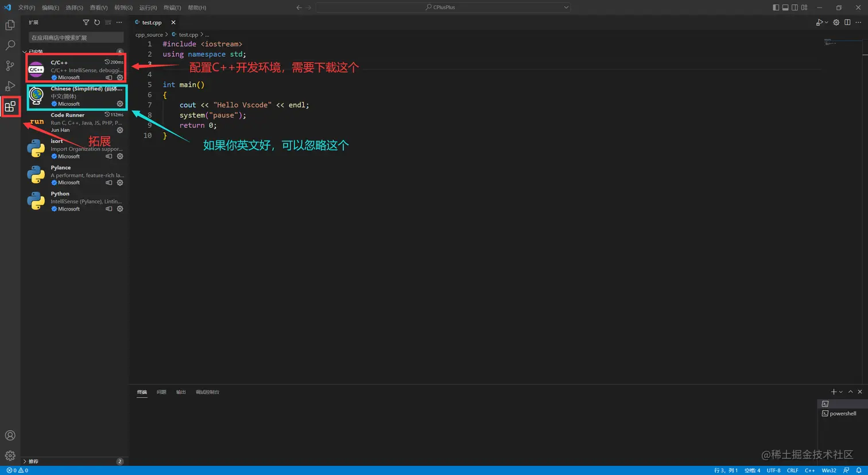Image resolution: width=868 pixels, height=475 pixels.
Task: Create a new terminal with plus button
Action: pyautogui.click(x=834, y=392)
